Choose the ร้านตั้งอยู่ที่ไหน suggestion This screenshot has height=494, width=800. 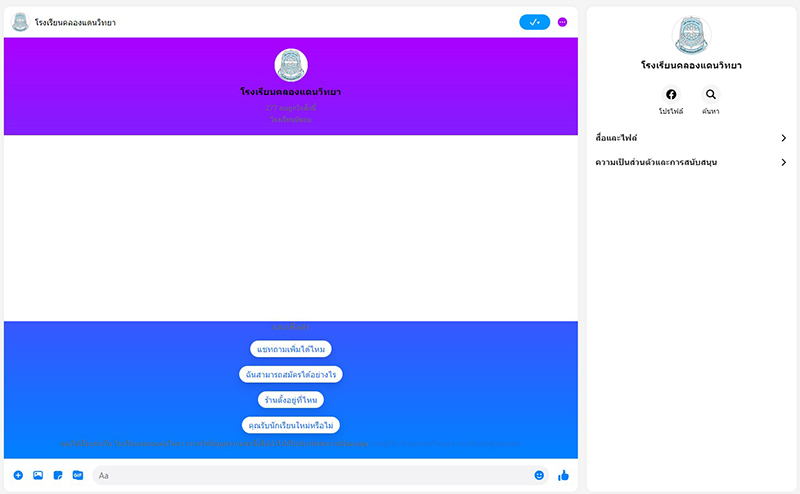pyautogui.click(x=291, y=400)
